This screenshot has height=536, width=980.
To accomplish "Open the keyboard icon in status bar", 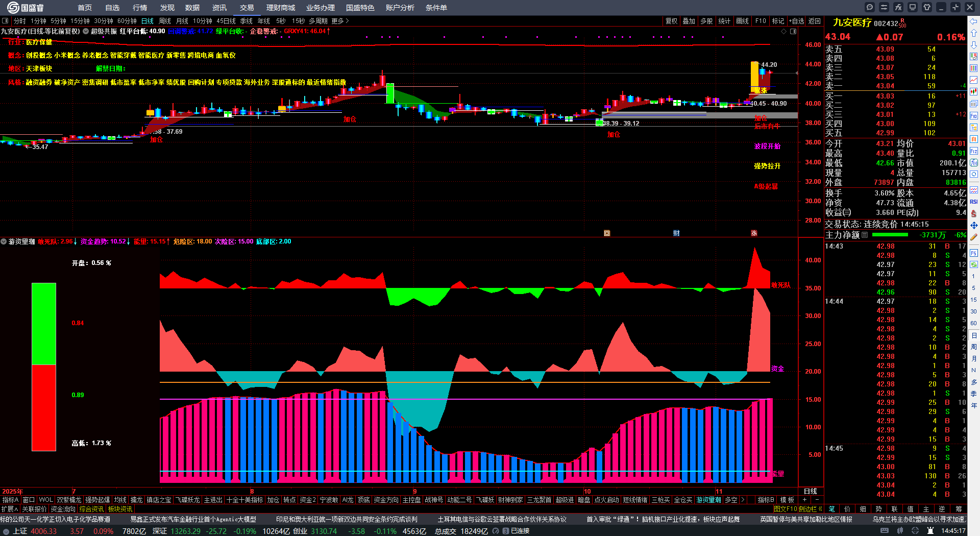I will click(885, 531).
